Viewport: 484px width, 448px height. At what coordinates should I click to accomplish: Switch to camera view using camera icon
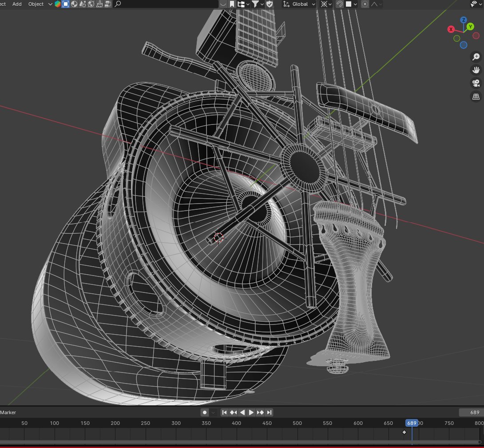coord(475,83)
